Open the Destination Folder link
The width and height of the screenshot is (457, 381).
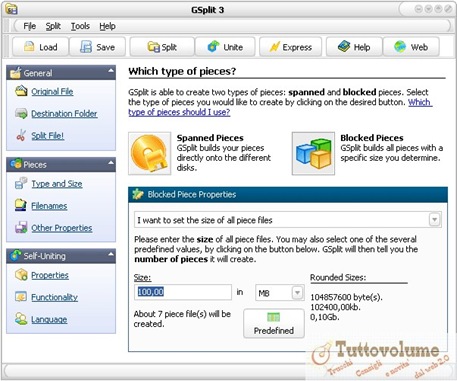[x=64, y=114]
